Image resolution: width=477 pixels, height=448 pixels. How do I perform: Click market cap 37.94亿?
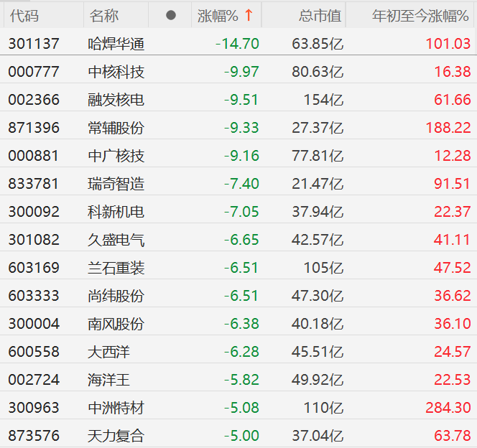[318, 212]
